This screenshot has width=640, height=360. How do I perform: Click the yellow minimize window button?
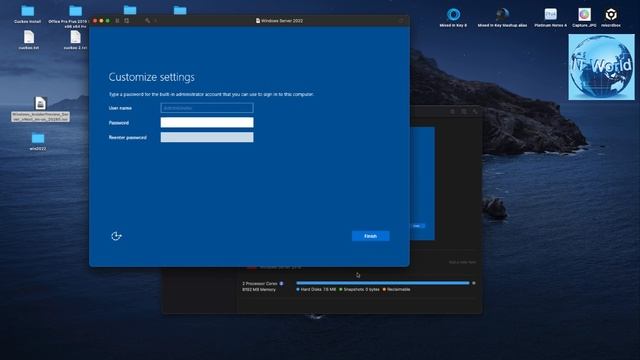point(101,20)
